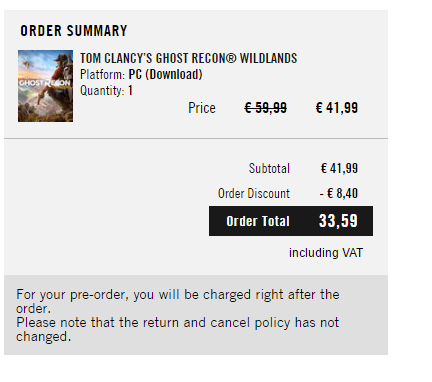Click the PC (Download) platform text
Viewport: 432px width, 382px height.
pyautogui.click(x=165, y=74)
